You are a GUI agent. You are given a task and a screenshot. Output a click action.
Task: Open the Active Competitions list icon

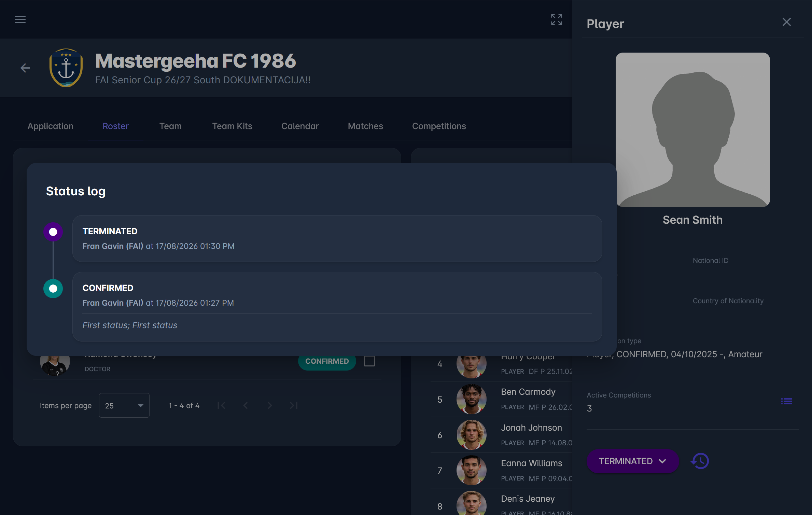point(786,401)
